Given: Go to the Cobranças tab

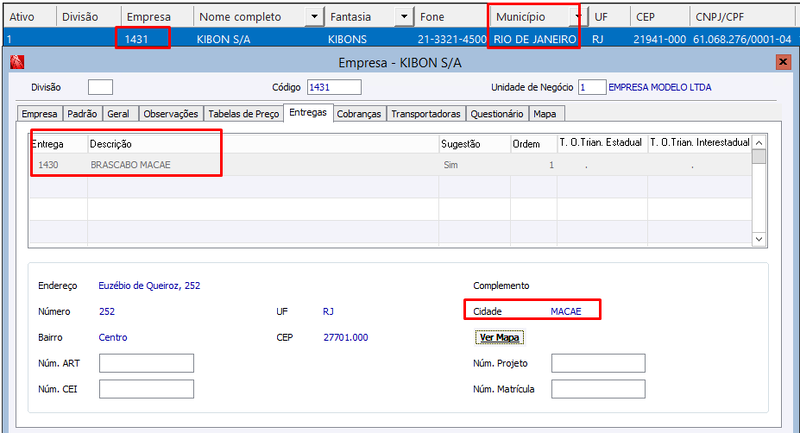Looking at the screenshot, I should (359, 114).
